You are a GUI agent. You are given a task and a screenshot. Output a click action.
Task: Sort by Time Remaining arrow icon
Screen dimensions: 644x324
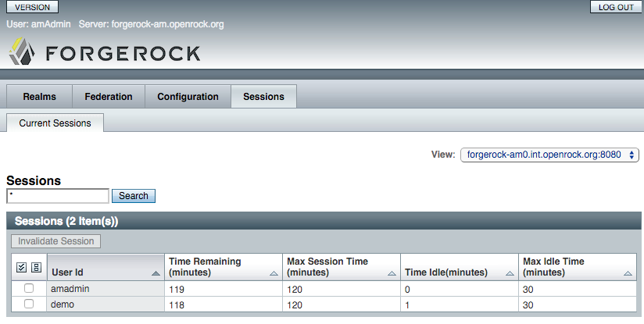pos(274,273)
